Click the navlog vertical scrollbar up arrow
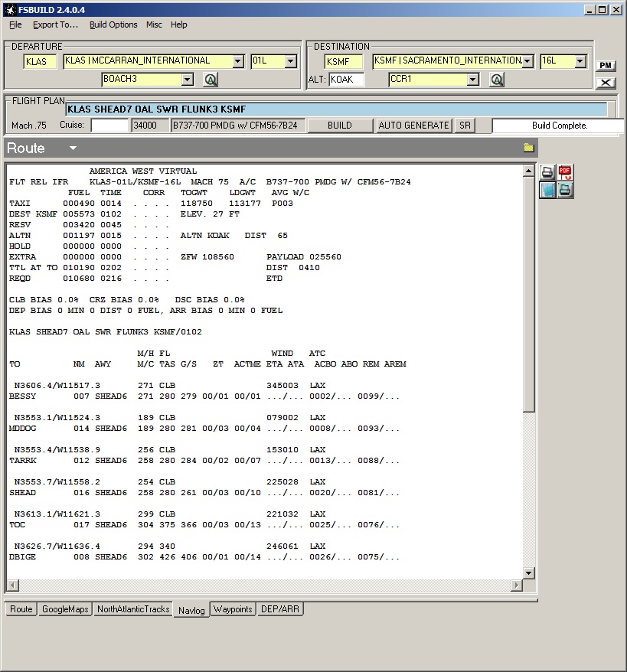627x672 pixels. [x=529, y=171]
